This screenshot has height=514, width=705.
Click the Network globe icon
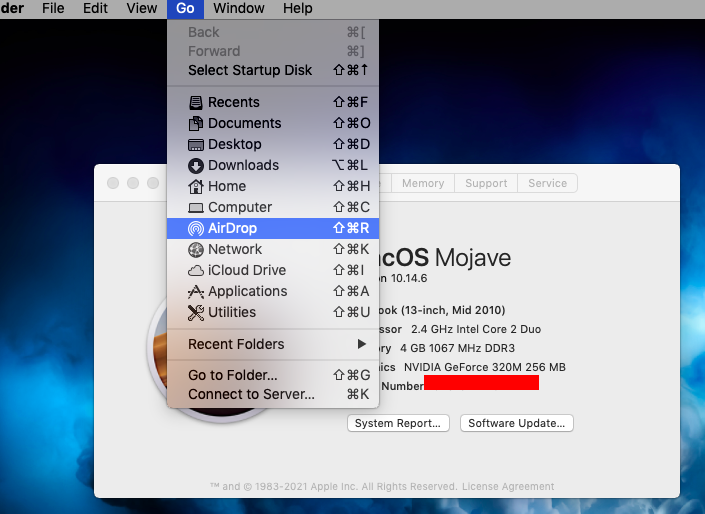[x=196, y=249]
